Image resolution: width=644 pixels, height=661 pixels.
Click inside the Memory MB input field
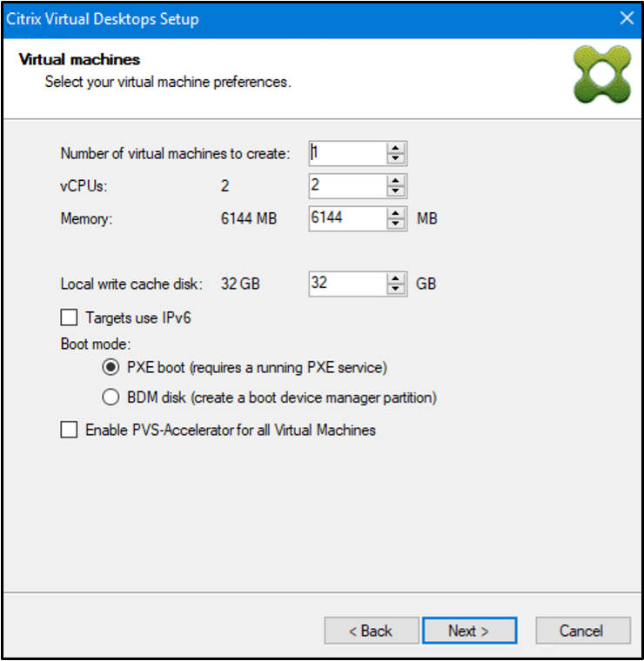pos(348,218)
